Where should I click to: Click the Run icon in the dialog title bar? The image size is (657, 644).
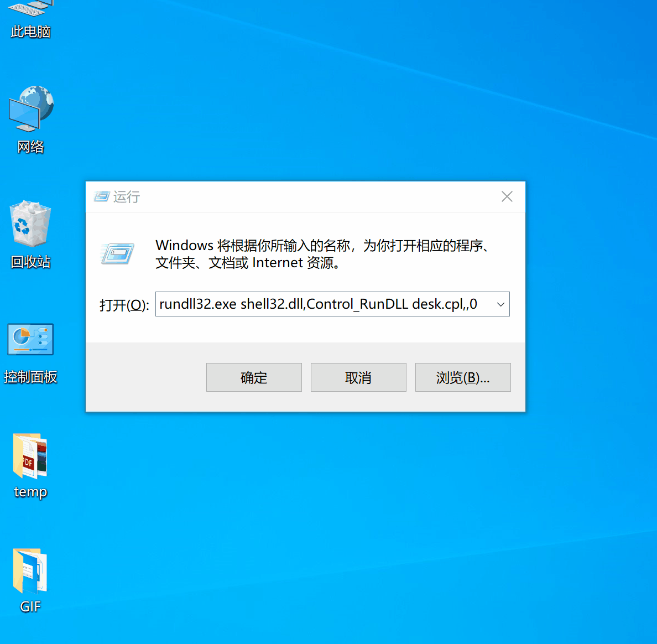(x=102, y=196)
